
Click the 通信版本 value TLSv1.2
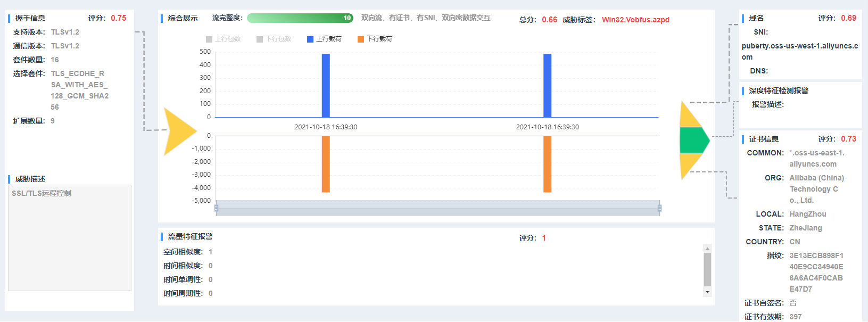click(x=65, y=46)
